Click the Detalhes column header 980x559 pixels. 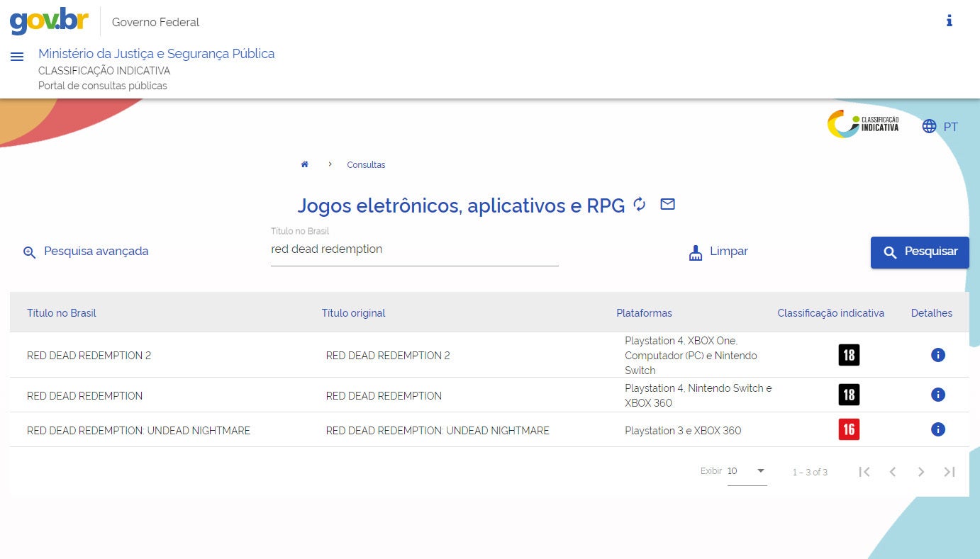[932, 313]
